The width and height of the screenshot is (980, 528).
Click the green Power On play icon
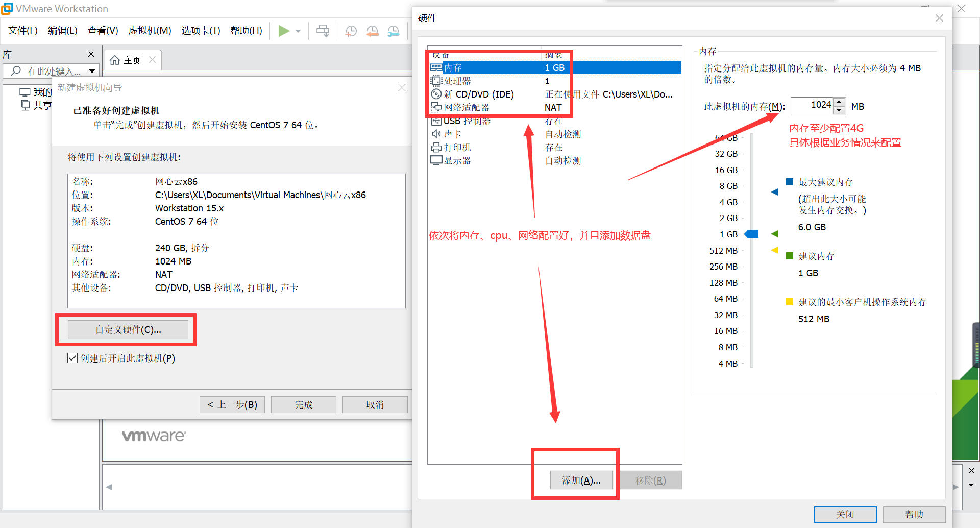pyautogui.click(x=283, y=31)
